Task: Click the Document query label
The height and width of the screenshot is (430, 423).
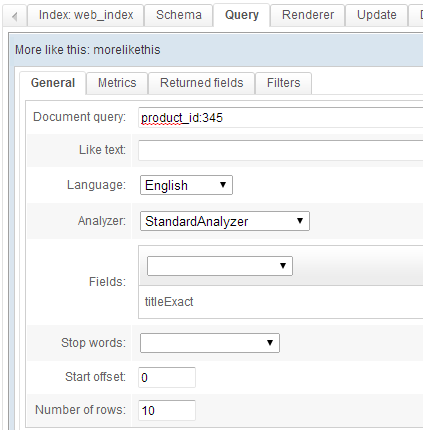Action: [x=79, y=117]
